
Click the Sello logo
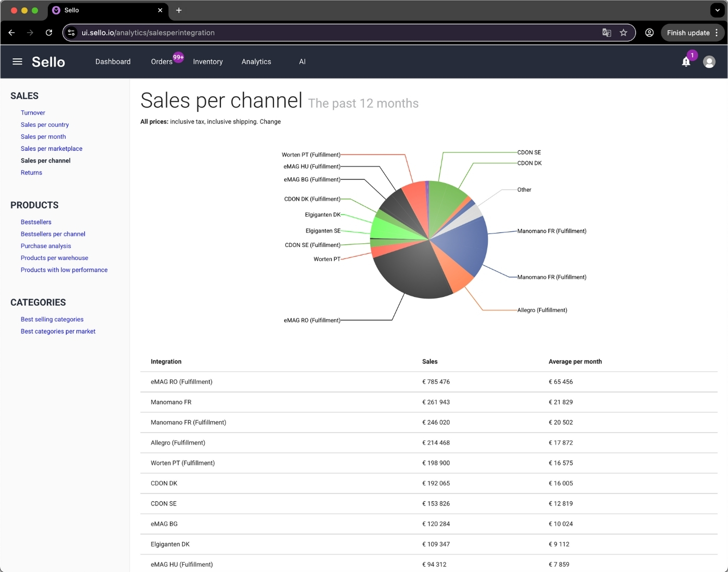(48, 61)
